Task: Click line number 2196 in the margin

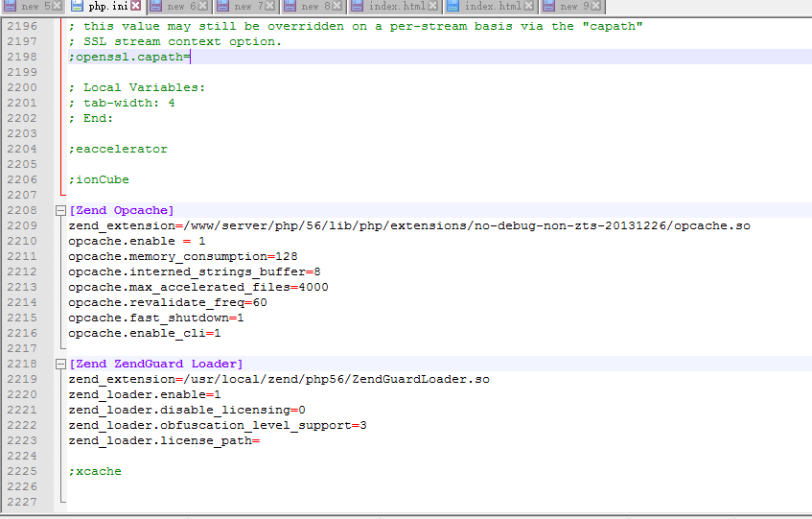Action: (x=22, y=26)
